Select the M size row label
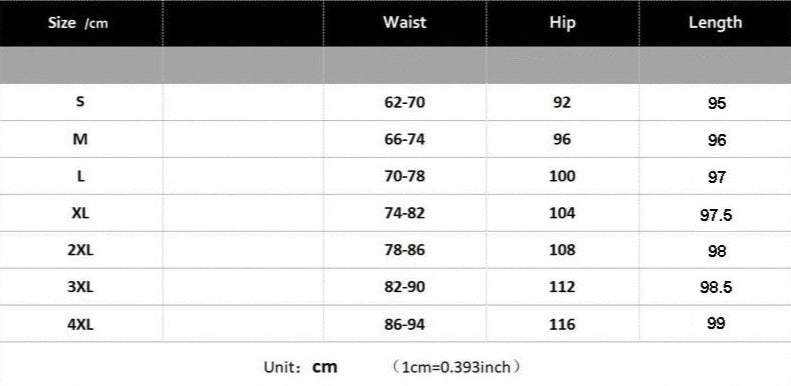The image size is (791, 386). pos(80,139)
